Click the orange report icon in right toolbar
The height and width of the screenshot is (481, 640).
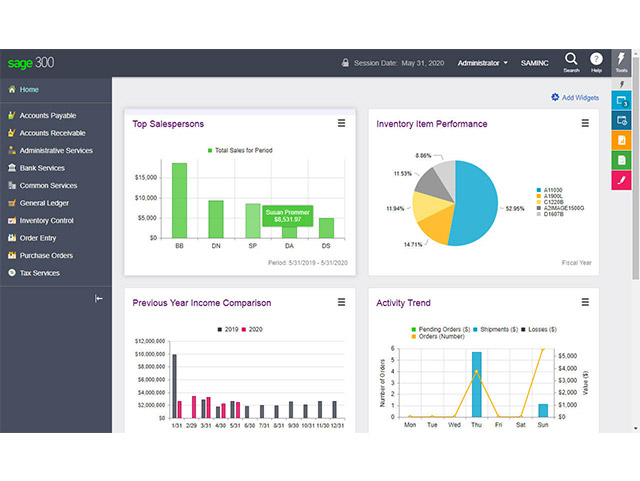point(621,140)
